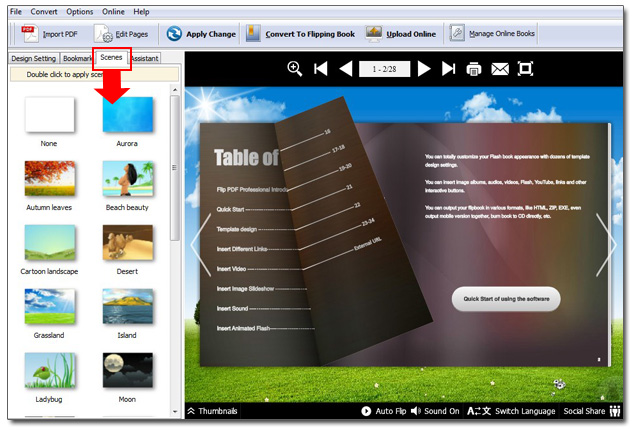Select the Scenes tab
The image size is (640, 438).
pos(111,58)
